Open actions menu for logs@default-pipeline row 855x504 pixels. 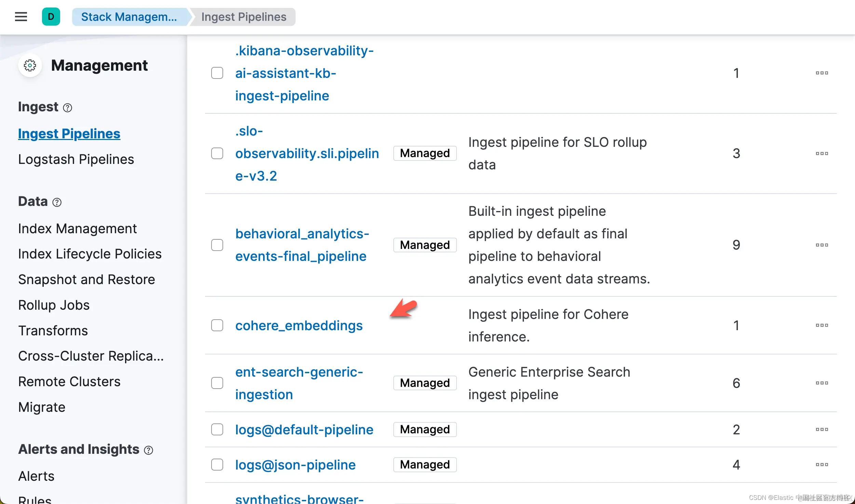(x=822, y=430)
